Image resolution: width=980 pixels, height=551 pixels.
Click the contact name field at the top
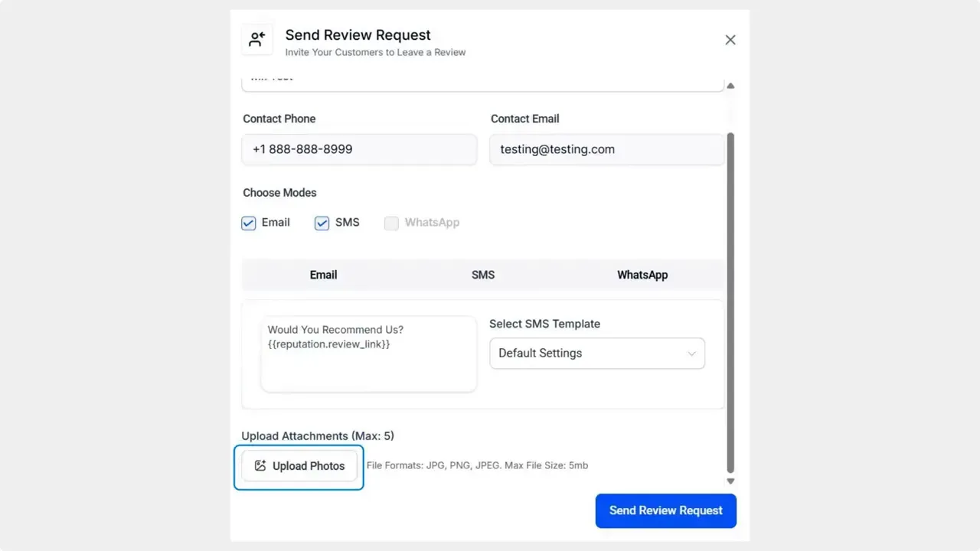[x=482, y=79]
